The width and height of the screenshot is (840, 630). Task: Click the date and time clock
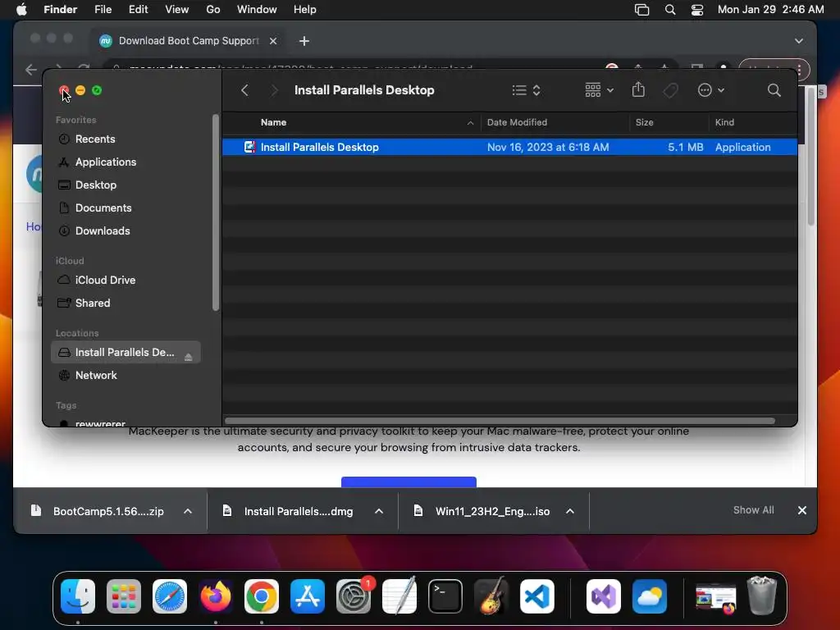pos(770,10)
